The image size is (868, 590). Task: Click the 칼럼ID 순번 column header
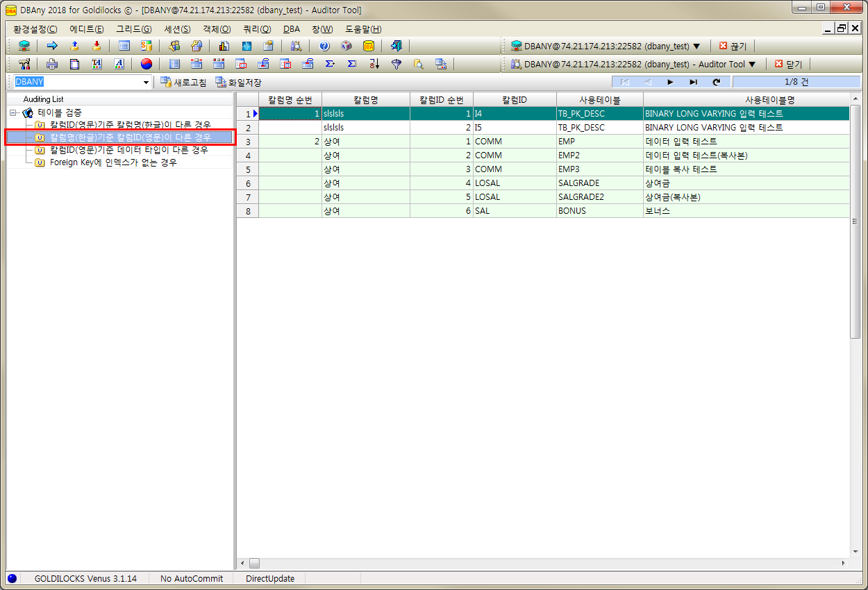coord(442,100)
